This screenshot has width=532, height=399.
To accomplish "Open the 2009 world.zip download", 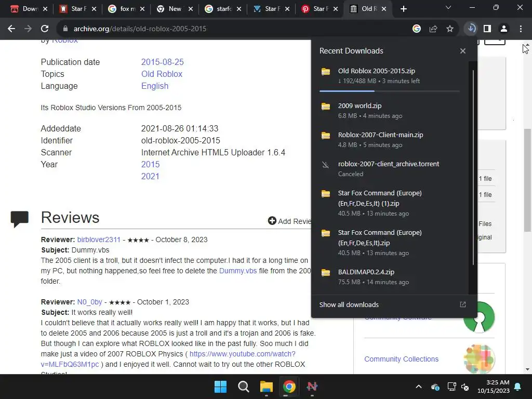I will point(390,111).
